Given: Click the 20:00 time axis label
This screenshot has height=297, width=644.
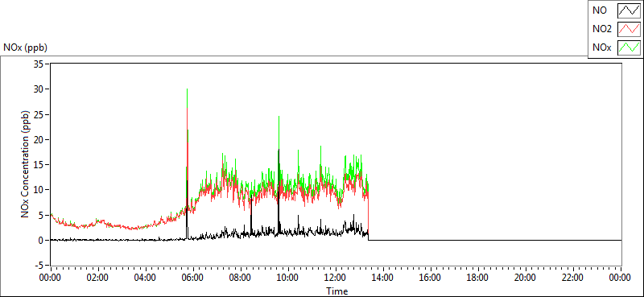Looking at the screenshot, I should coord(526,278).
